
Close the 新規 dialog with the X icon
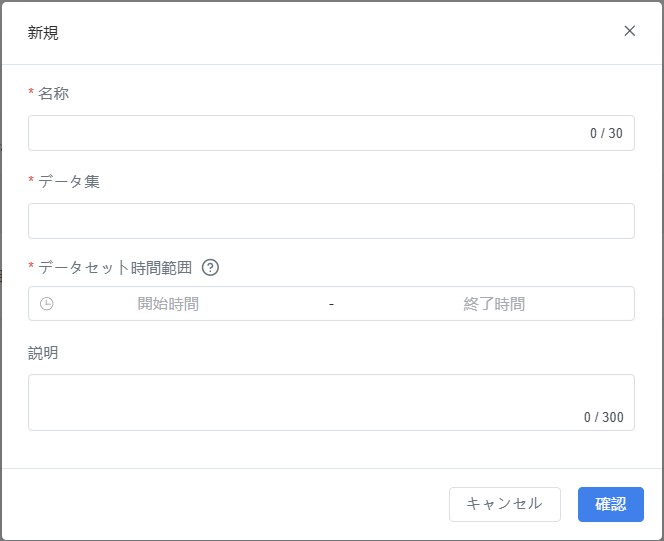(629, 31)
